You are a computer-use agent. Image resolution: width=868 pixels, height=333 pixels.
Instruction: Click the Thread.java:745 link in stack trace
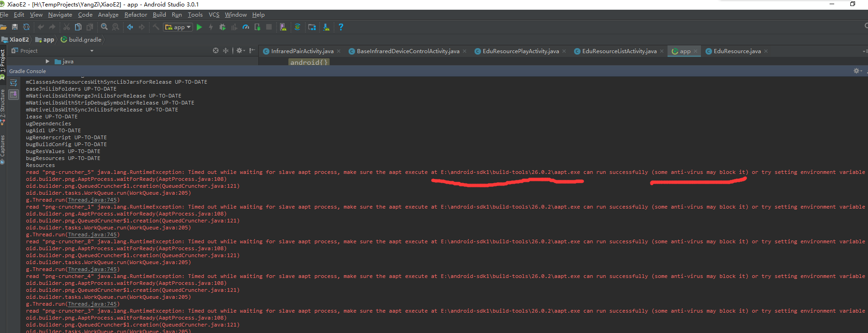coord(92,200)
